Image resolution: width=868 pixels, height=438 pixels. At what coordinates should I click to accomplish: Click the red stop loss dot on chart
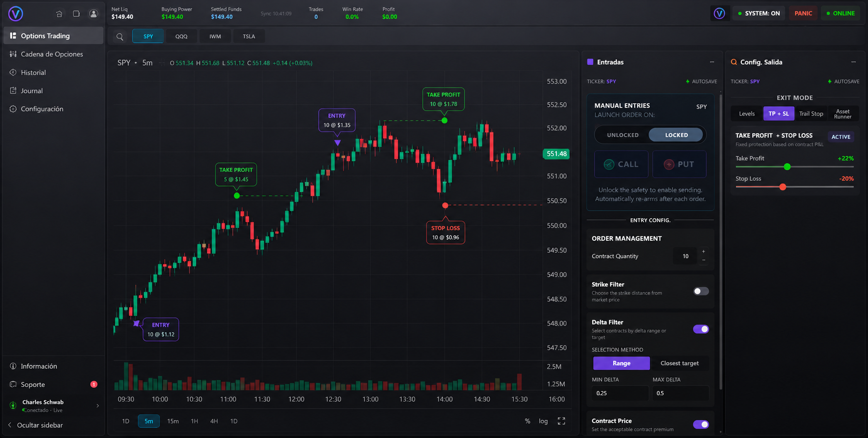pos(445,205)
